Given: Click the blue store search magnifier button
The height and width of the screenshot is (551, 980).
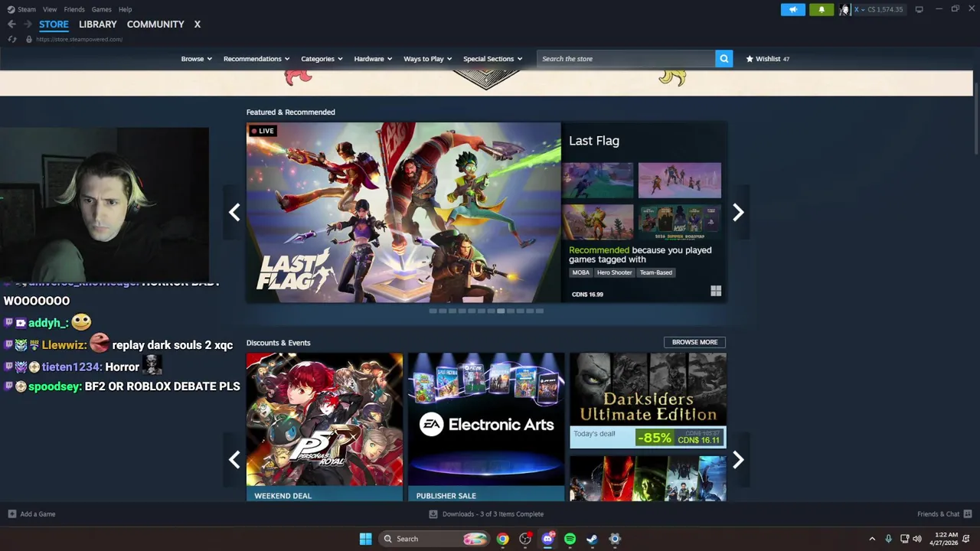Looking at the screenshot, I should click(x=724, y=59).
